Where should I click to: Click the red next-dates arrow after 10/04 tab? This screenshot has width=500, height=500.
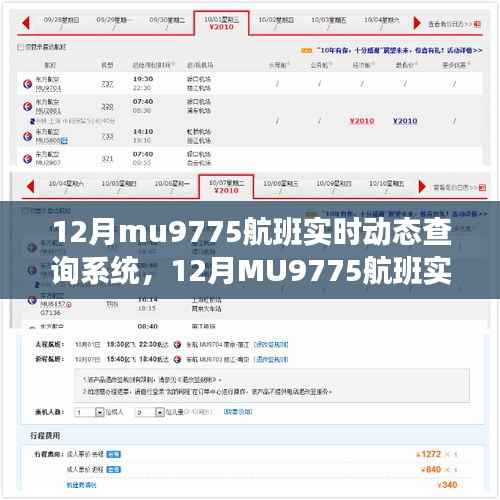417,23
